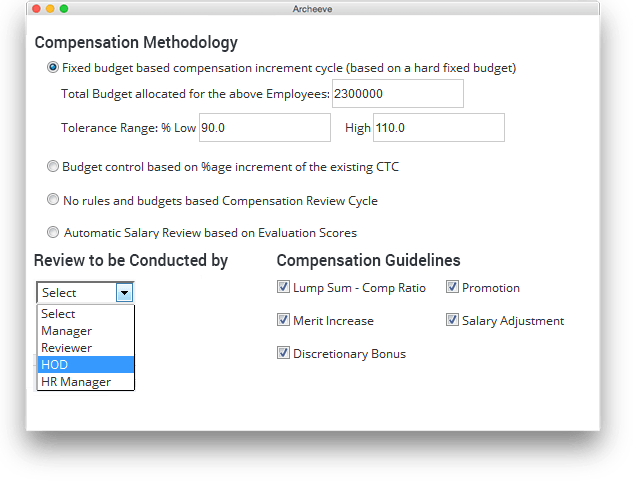Focus the Tolerance Range Low field
This screenshot has height=485, width=638.
click(265, 128)
